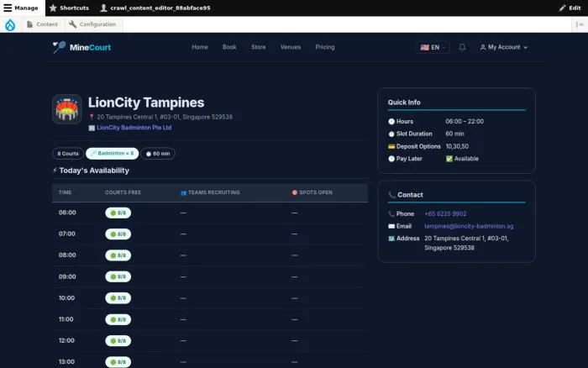
Task: Open the Shortcuts star menu
Action: tap(69, 8)
